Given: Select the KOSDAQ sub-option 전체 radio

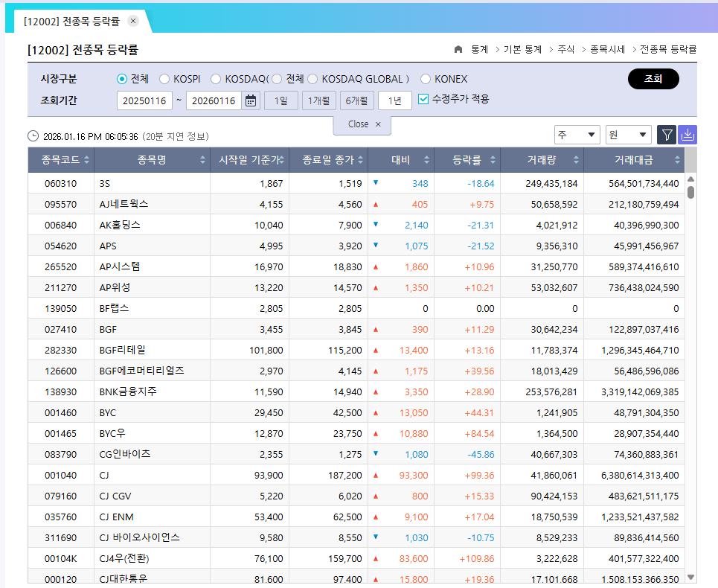Looking at the screenshot, I should click(x=277, y=79).
